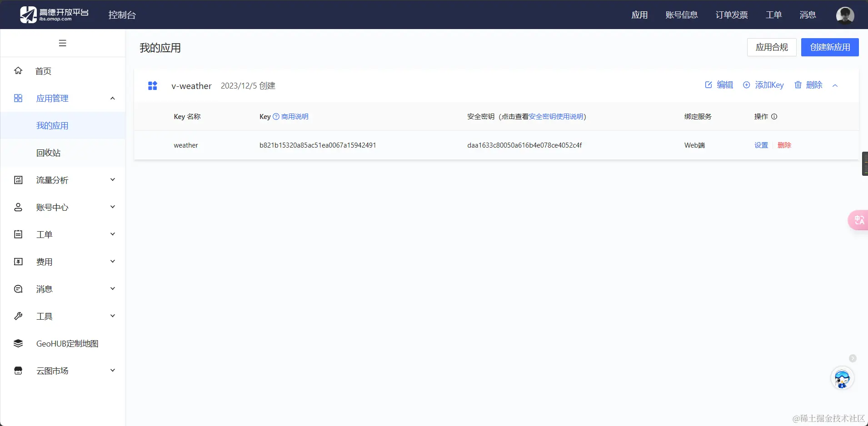Click the layers icon beside GeoHUB定制地图

18,343
